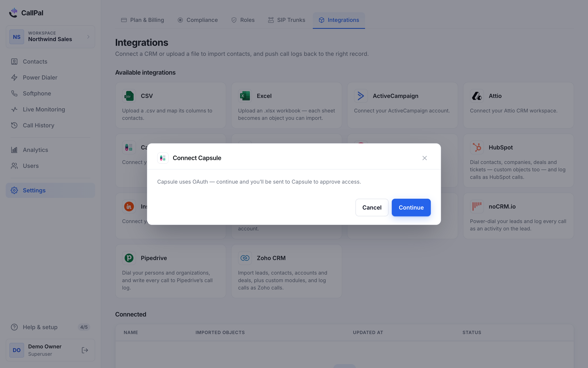The height and width of the screenshot is (368, 588).
Task: Close the Connect Capsule dialog with X
Action: 424,158
